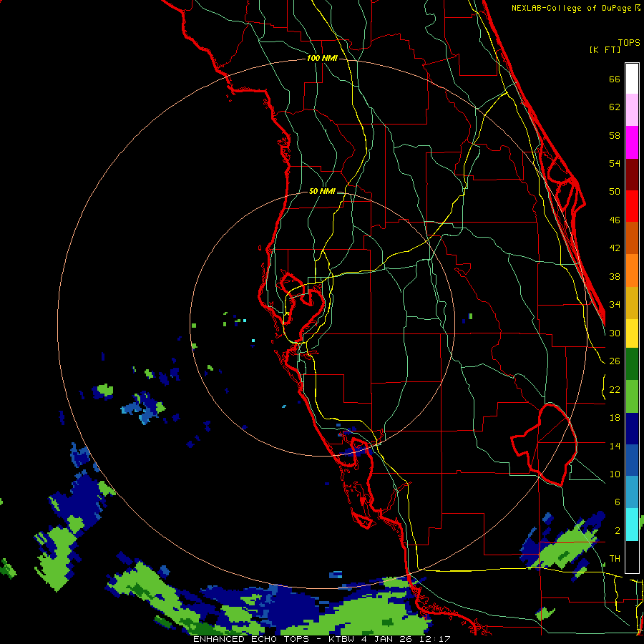Click the "TH" legend label

pyautogui.click(x=615, y=559)
